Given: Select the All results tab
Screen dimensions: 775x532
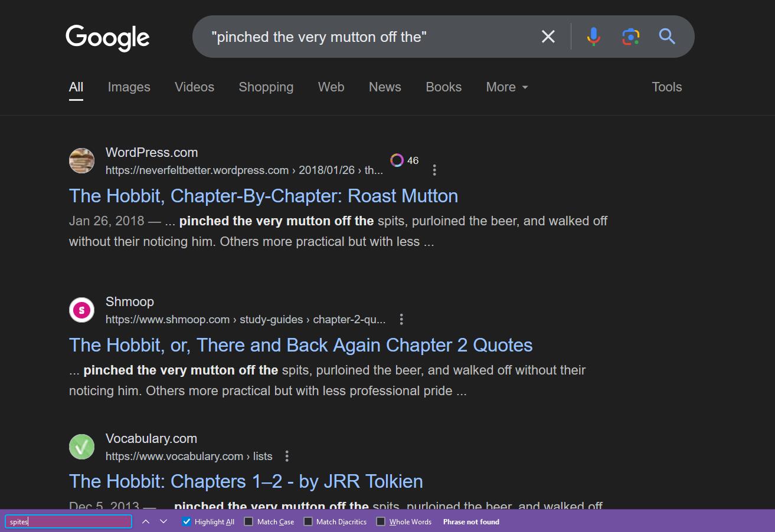Looking at the screenshot, I should (x=76, y=87).
